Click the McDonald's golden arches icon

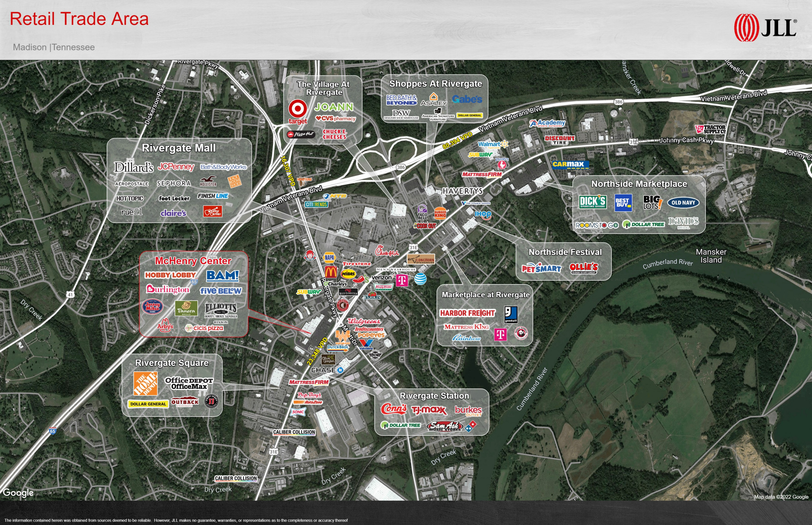(331, 272)
